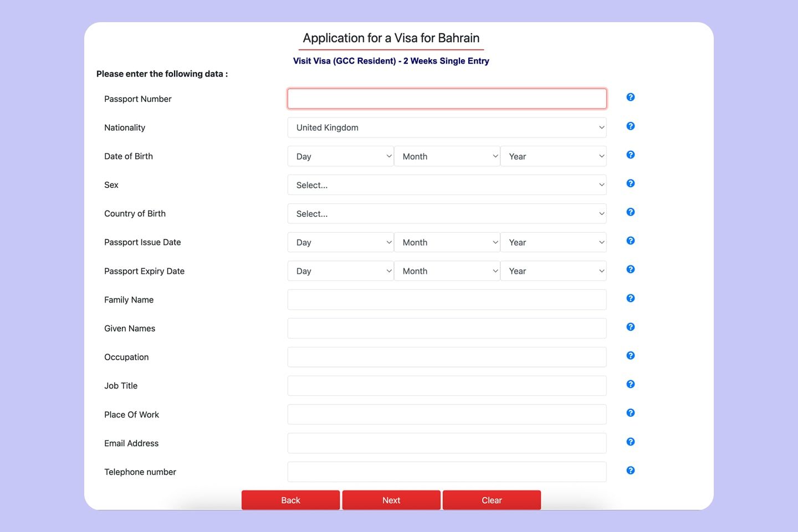Open the Sex selection dropdown
The image size is (798, 532).
[x=447, y=185]
